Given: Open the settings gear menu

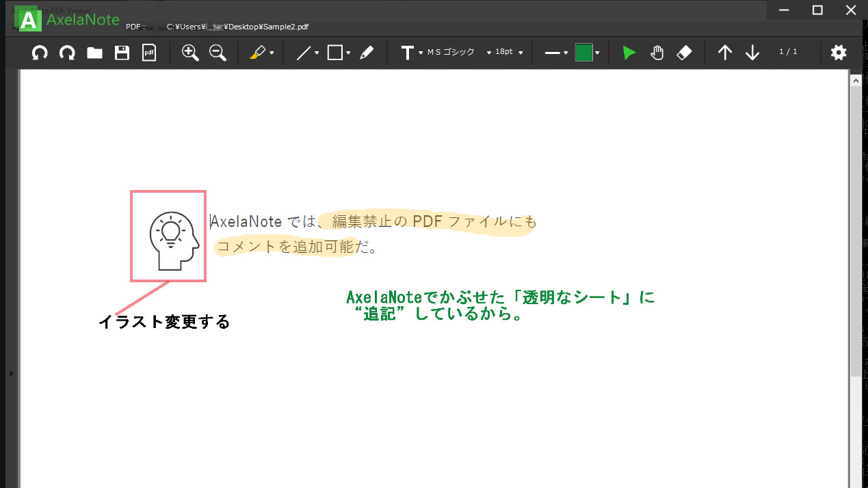Looking at the screenshot, I should click(838, 53).
